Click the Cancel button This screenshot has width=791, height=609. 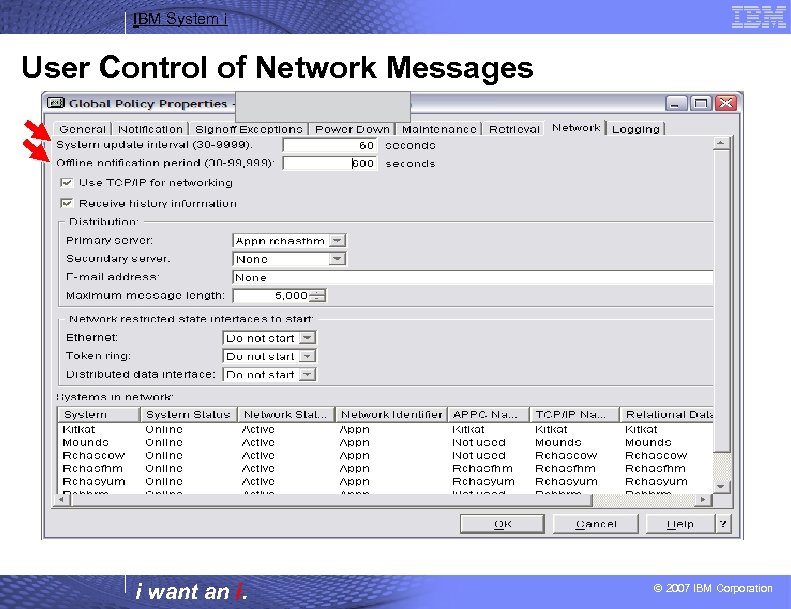click(x=596, y=524)
